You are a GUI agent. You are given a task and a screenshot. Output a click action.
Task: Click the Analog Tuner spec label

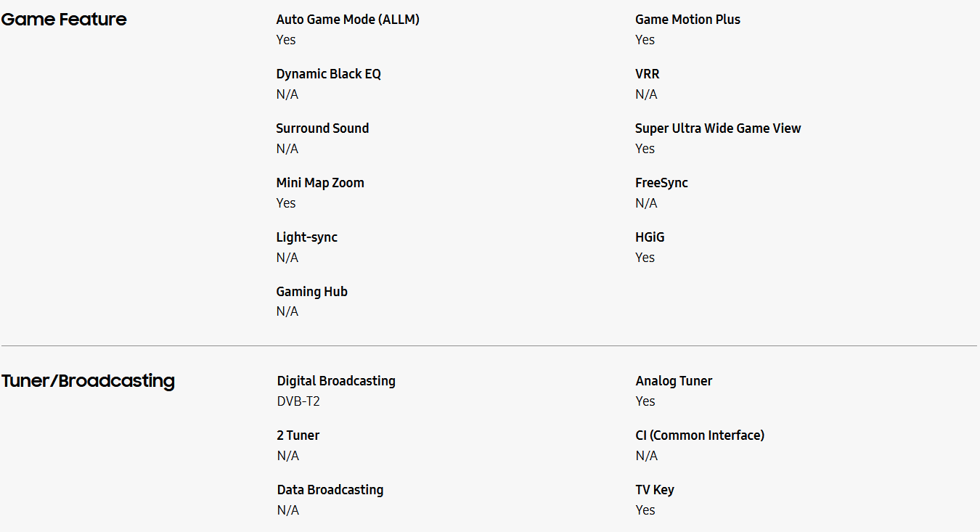(x=674, y=381)
